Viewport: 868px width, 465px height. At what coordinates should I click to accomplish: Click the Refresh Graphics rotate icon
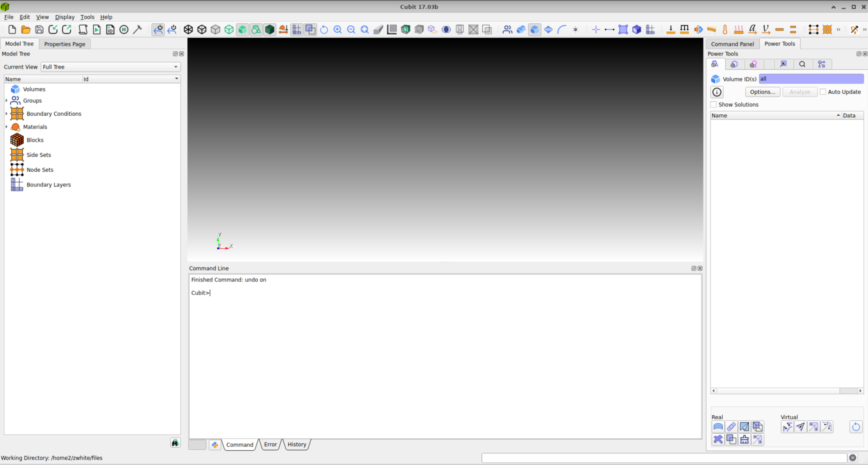pyautogui.click(x=324, y=29)
